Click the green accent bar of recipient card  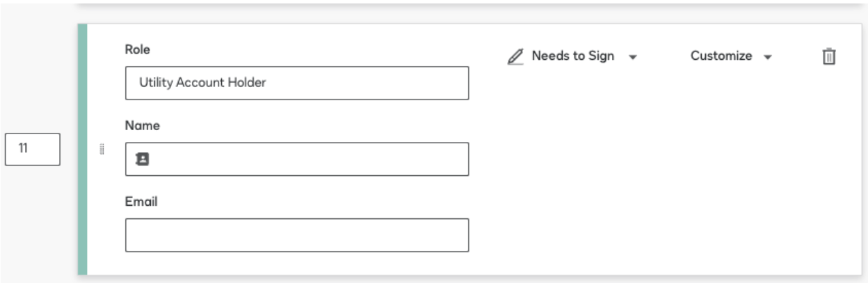[x=82, y=149]
